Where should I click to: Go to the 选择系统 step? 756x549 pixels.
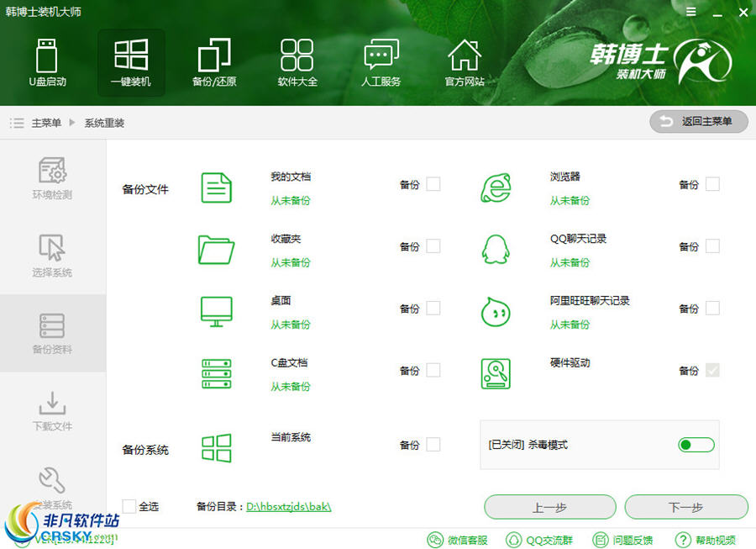coord(53,254)
